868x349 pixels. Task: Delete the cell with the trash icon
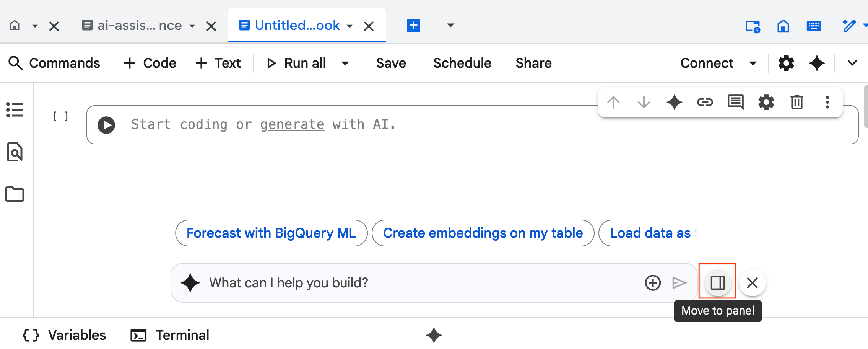click(796, 102)
